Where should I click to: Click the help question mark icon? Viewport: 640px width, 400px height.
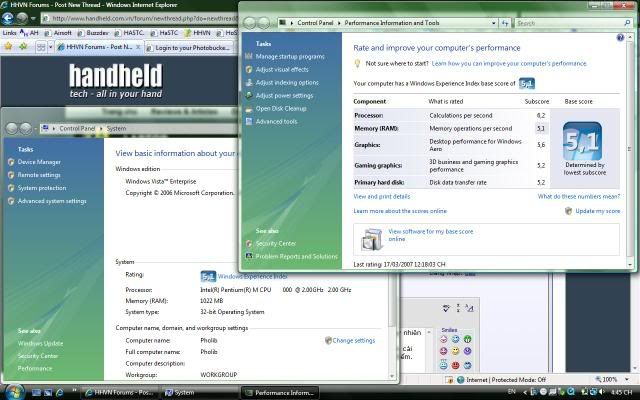click(x=620, y=38)
